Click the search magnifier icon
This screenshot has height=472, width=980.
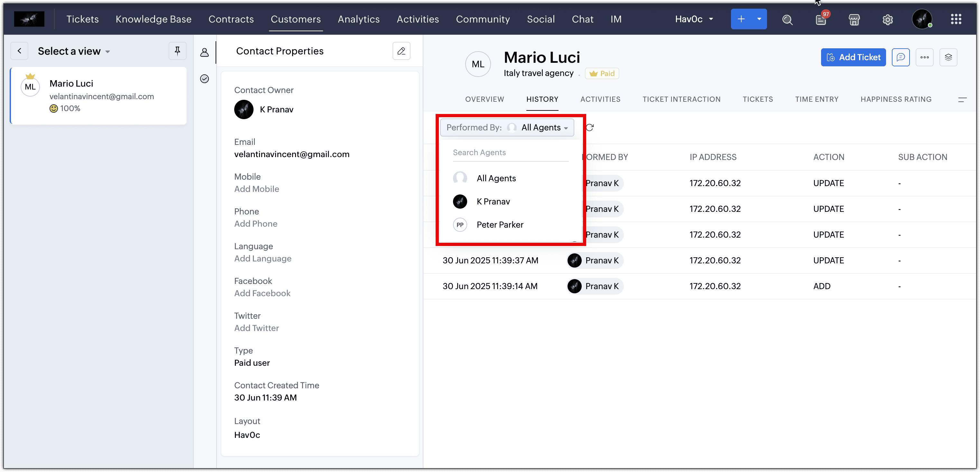[787, 19]
